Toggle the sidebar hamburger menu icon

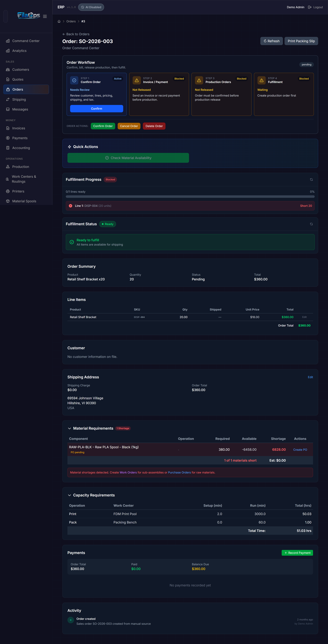click(x=45, y=16)
